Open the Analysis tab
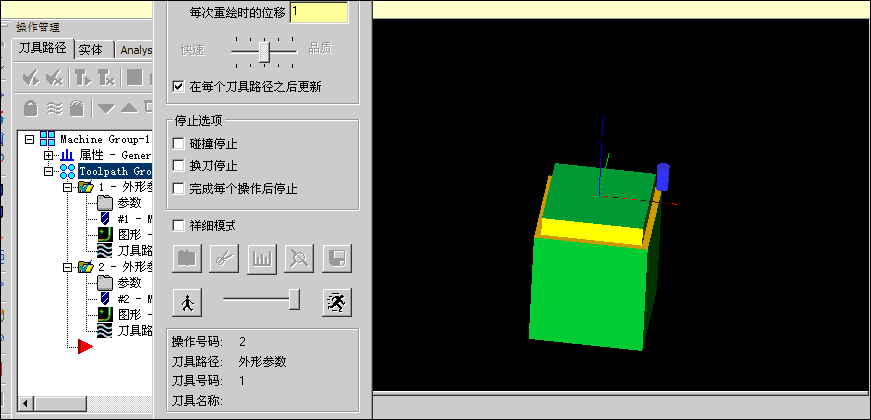871x420 pixels. [x=136, y=50]
